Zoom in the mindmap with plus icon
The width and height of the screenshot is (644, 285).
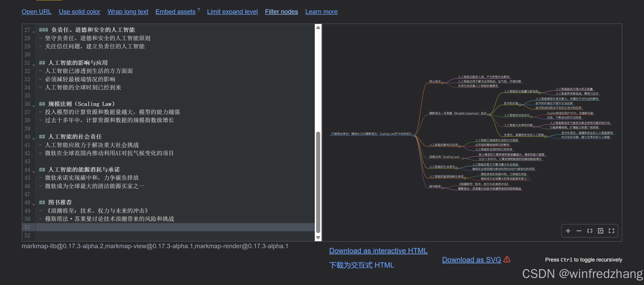568,231
